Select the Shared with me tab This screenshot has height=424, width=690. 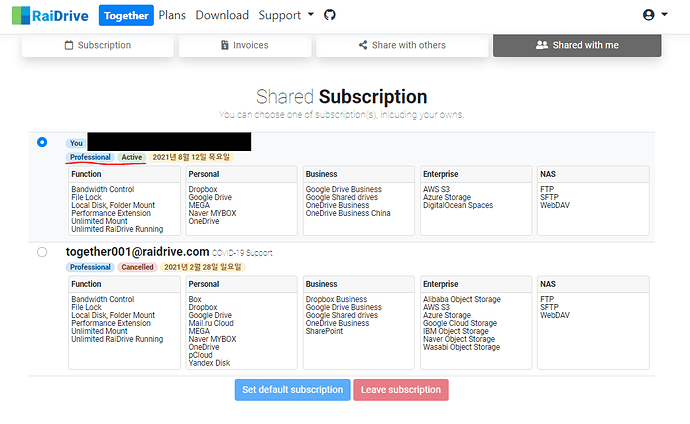point(577,45)
